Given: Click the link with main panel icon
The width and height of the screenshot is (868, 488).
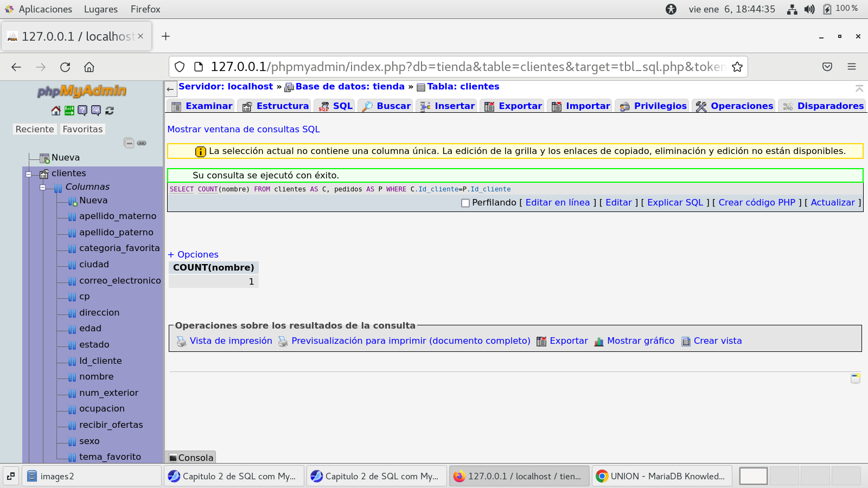Looking at the screenshot, I should 142,143.
